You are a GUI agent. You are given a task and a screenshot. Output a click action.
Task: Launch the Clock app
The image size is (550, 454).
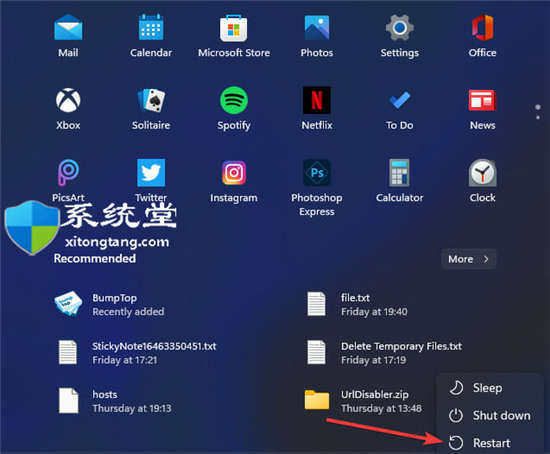point(482,181)
